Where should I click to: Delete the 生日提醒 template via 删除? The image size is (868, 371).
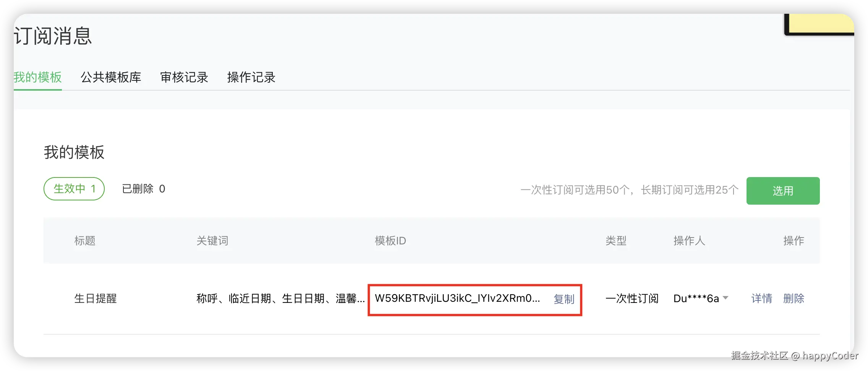pyautogui.click(x=794, y=298)
